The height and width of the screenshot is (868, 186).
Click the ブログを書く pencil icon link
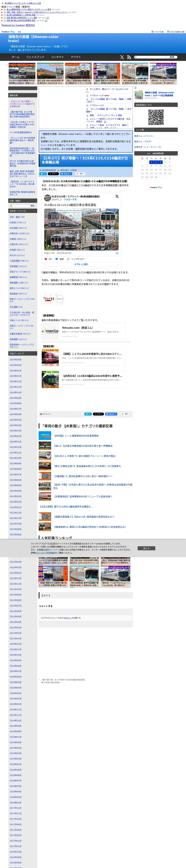coord(158,32)
